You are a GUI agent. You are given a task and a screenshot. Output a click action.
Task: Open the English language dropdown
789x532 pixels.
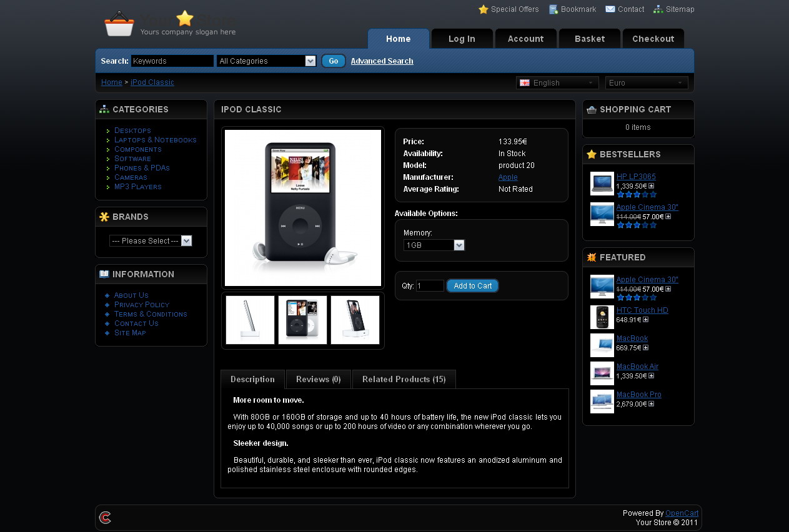click(x=557, y=82)
